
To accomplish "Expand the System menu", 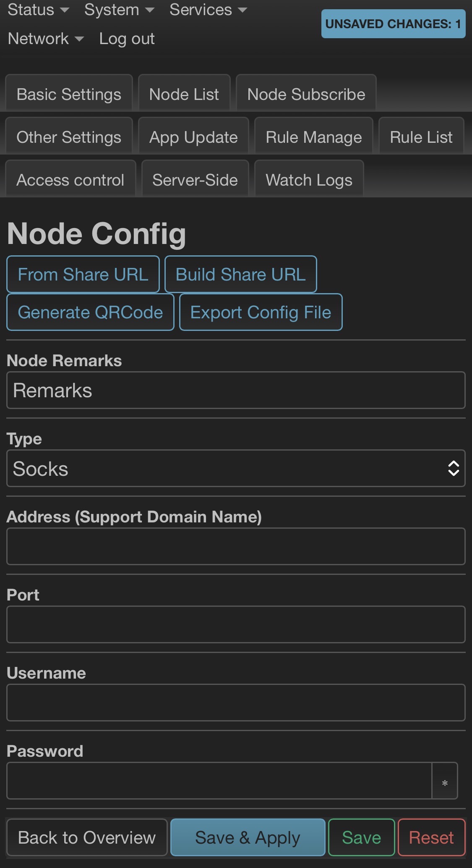I will 119,10.
